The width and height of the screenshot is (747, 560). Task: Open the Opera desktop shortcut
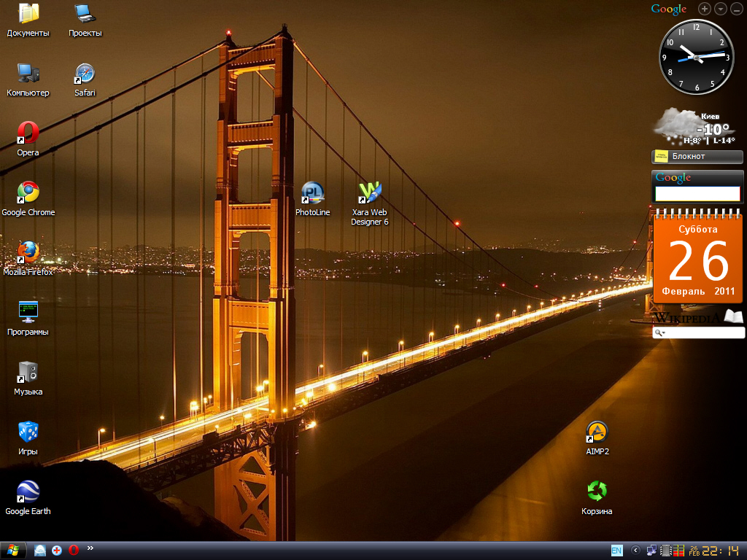coord(28,134)
